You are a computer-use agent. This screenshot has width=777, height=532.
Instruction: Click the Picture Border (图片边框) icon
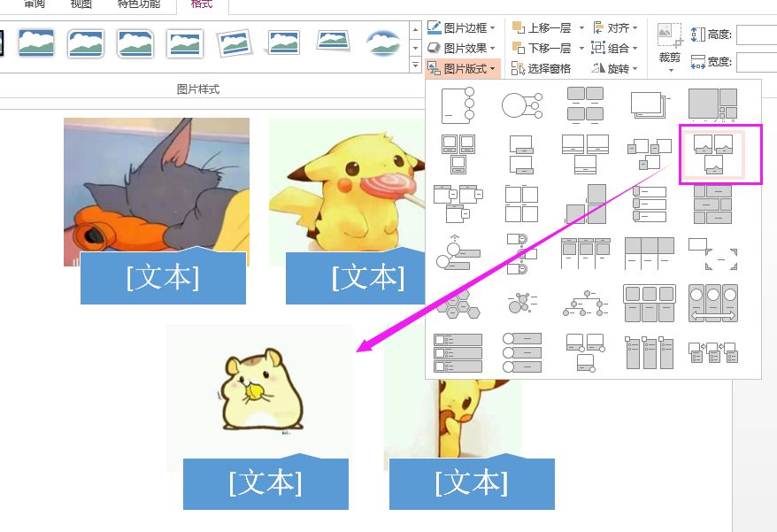point(435,26)
